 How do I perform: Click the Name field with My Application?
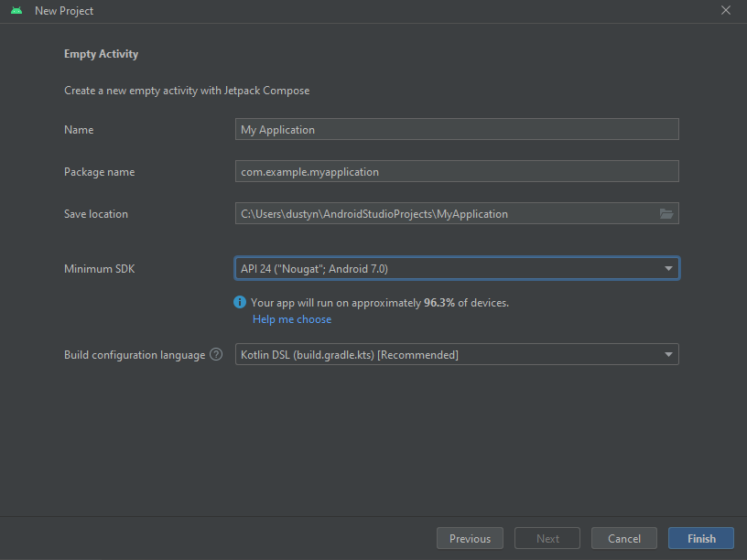tap(457, 130)
